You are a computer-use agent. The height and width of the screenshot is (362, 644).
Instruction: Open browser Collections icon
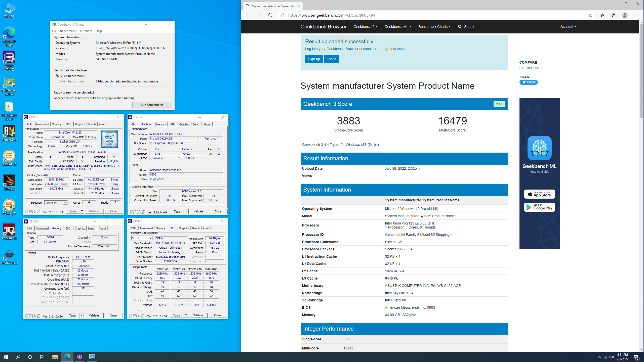click(614, 15)
